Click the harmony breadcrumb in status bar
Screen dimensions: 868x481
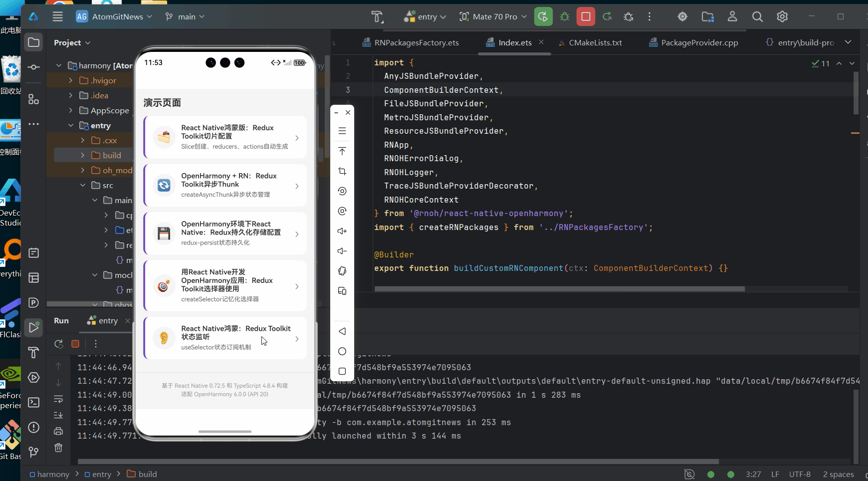point(49,474)
